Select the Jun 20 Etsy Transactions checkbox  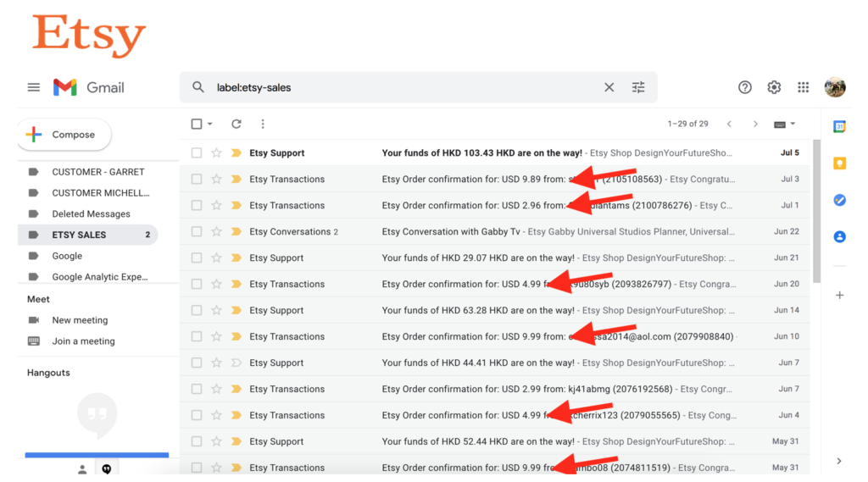pyautogui.click(x=197, y=284)
